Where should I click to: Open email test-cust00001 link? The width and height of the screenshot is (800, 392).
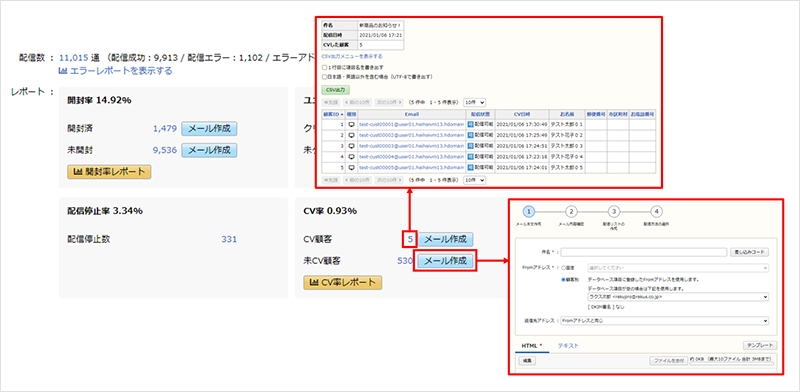[411, 125]
